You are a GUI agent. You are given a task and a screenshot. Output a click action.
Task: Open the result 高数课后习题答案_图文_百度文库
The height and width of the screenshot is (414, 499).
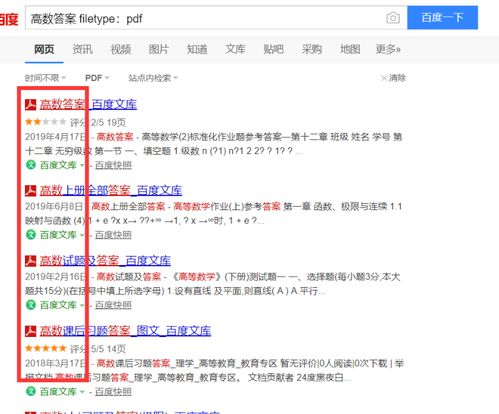(125, 331)
